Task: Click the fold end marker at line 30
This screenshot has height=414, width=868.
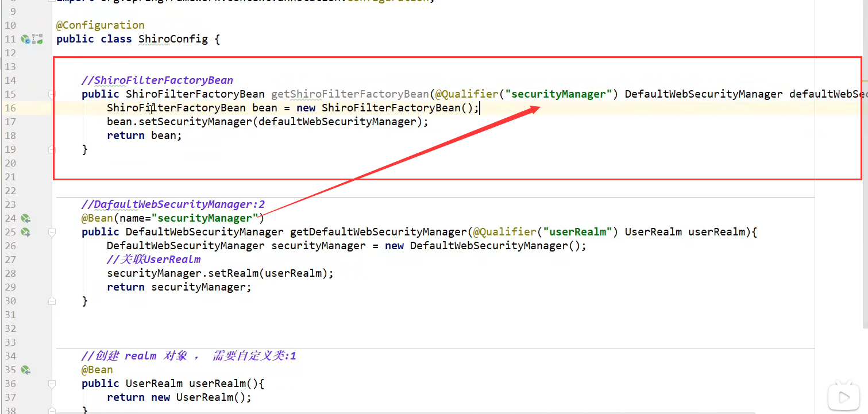Action: [x=52, y=301]
